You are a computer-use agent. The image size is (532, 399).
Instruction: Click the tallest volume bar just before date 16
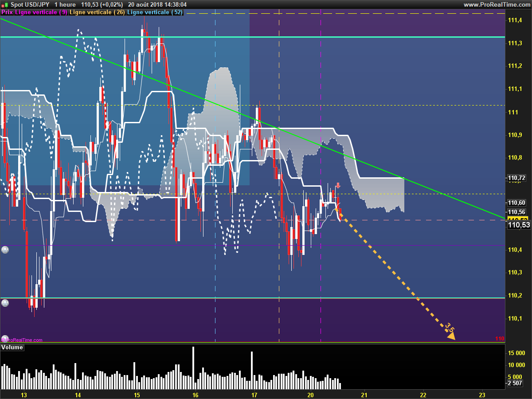193,368
